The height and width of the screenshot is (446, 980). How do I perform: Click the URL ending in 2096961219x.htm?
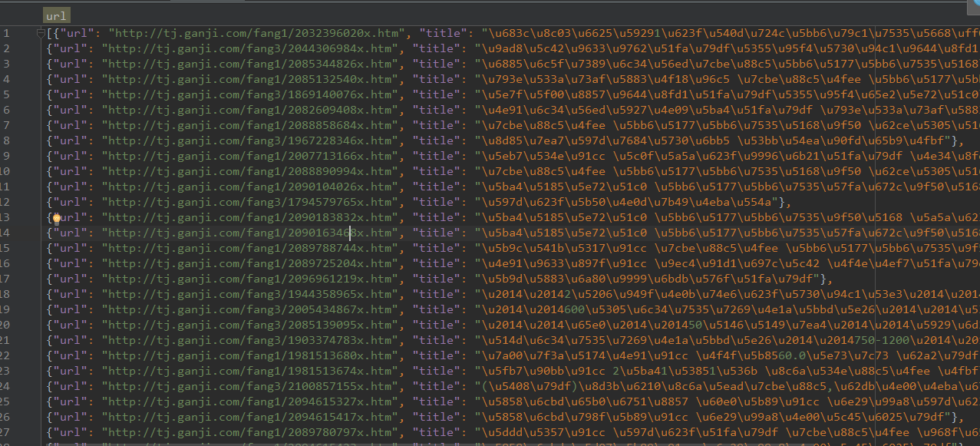(250, 279)
